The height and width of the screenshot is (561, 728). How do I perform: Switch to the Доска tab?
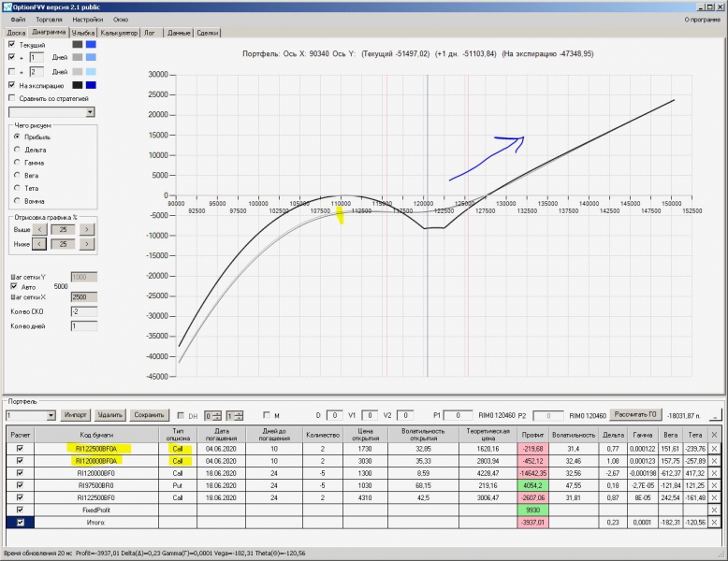click(16, 33)
